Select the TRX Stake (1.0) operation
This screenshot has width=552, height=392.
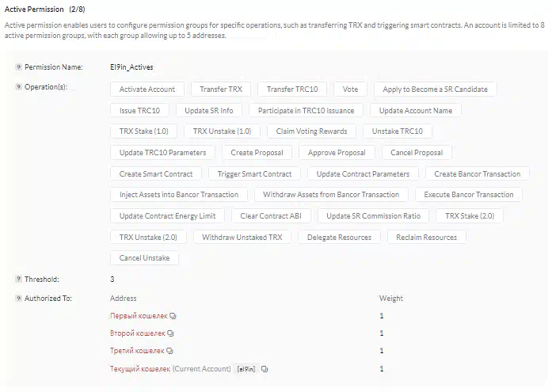tap(143, 131)
